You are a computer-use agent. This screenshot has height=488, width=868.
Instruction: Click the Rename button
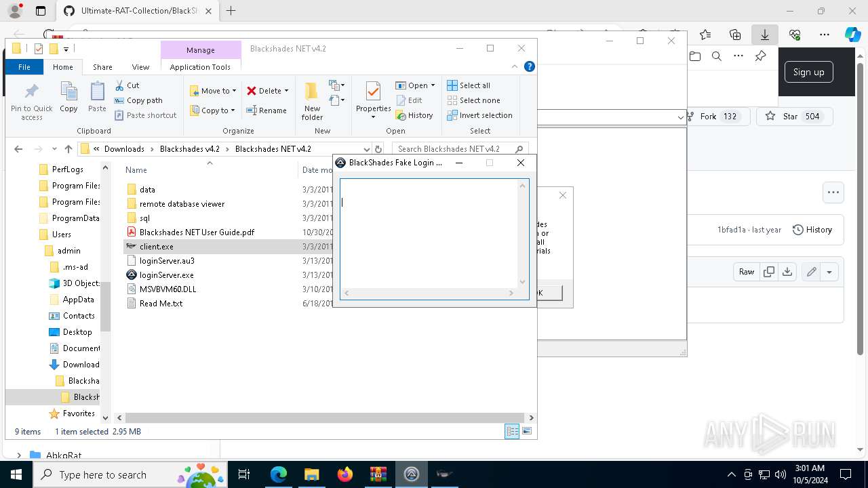(267, 110)
